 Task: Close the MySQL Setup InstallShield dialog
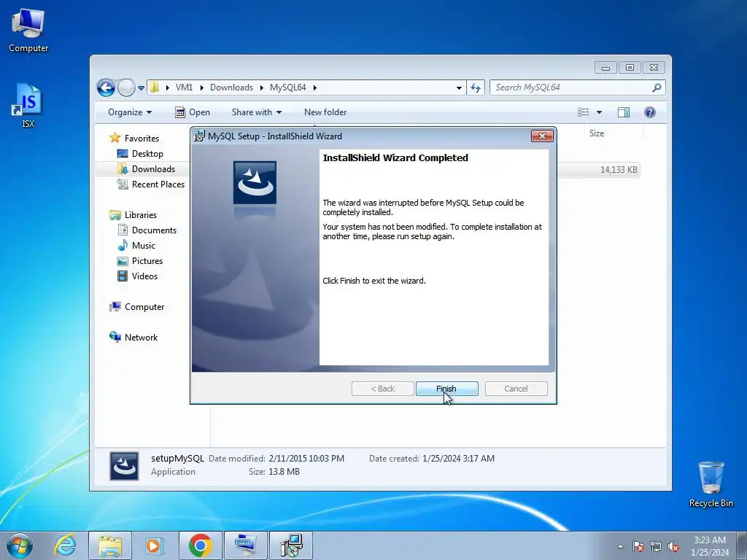tap(542, 136)
